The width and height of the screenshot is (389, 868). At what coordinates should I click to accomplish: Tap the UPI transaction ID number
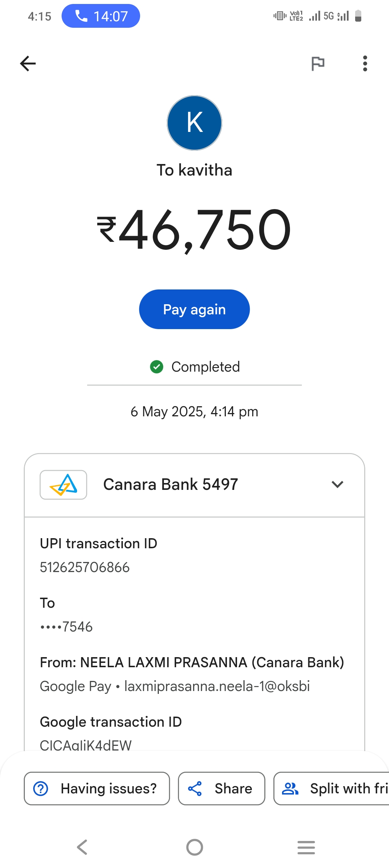[x=85, y=567]
